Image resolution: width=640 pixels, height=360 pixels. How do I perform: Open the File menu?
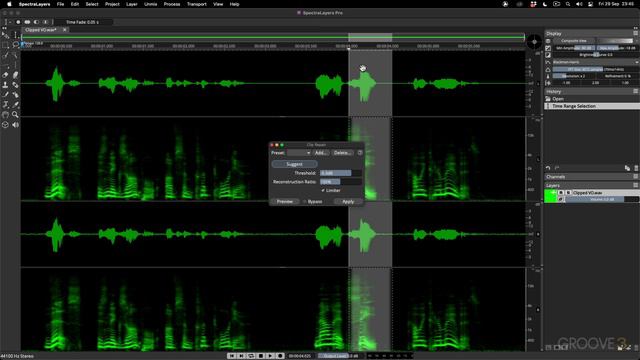tap(60, 4)
